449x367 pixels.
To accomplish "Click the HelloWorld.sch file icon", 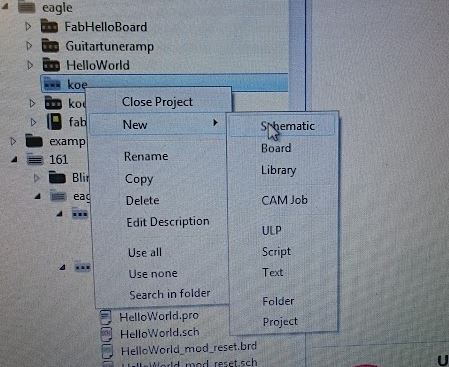I will point(106,334).
